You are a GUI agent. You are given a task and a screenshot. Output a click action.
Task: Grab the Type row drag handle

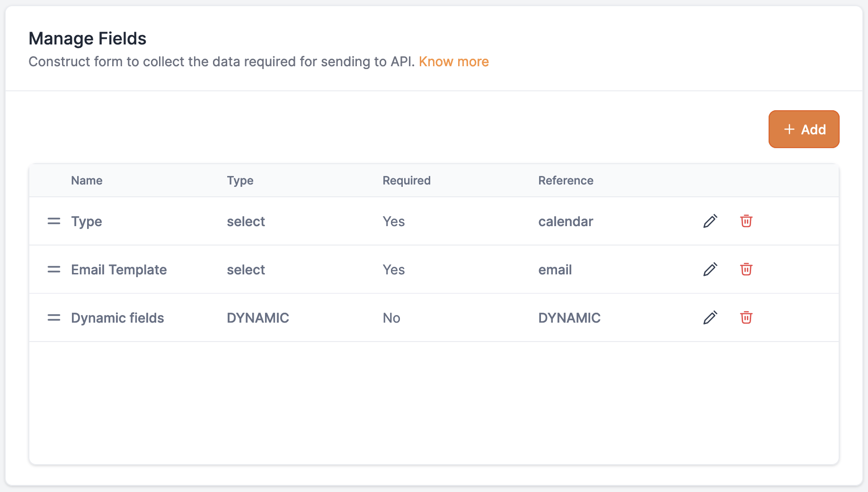point(54,221)
